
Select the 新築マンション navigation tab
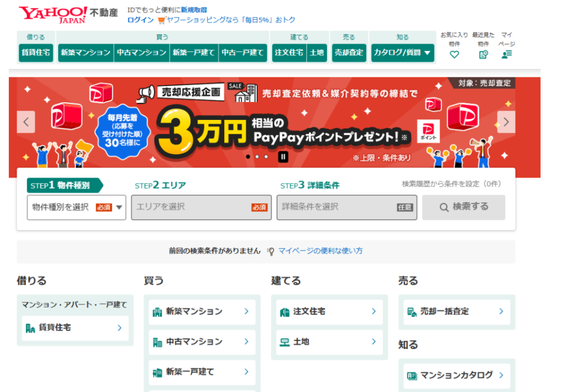pyautogui.click(x=86, y=53)
